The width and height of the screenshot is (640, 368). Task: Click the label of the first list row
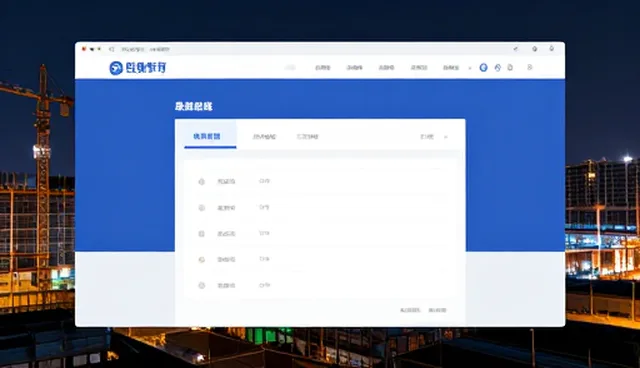tap(226, 182)
